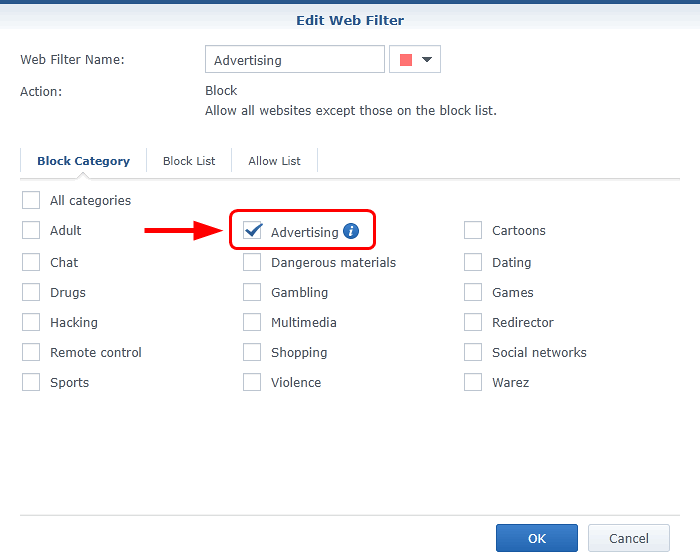700x560 pixels.
Task: Tick the Gambling checkbox
Action: pos(252,293)
